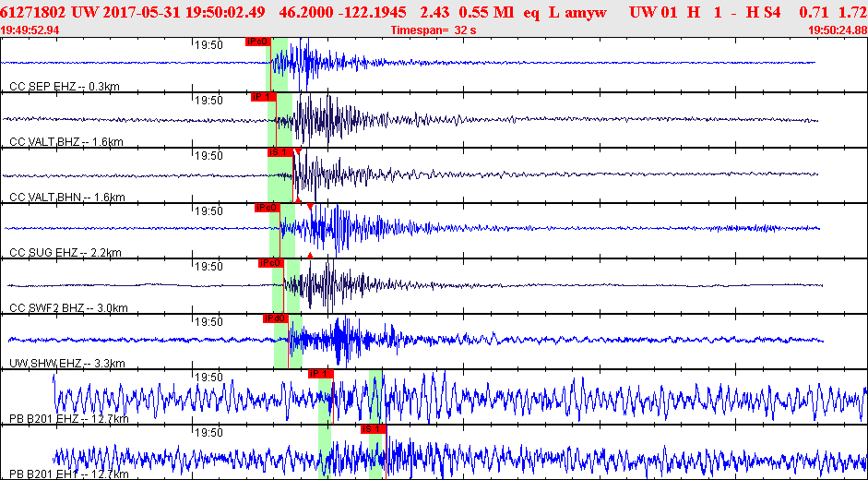The image size is (868, 480).
Task: Click the iP 1 pick flag on B201 EHZ
Action: pyautogui.click(x=319, y=374)
